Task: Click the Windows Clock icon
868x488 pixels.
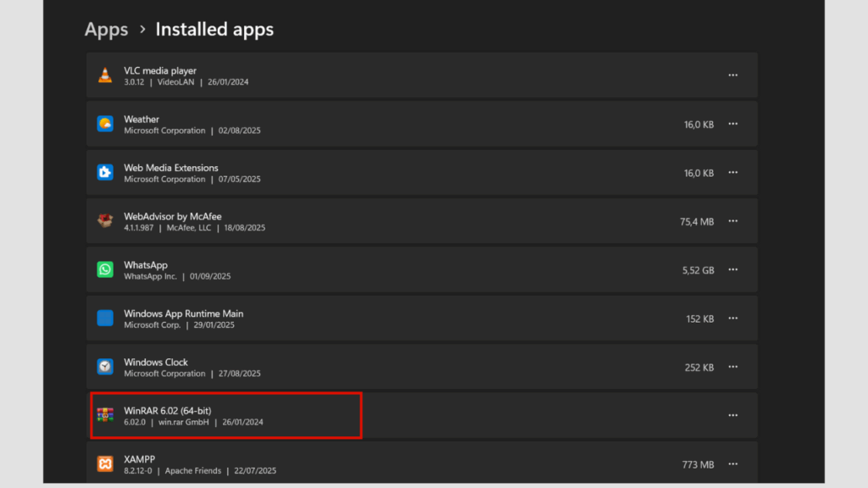Action: tap(105, 366)
